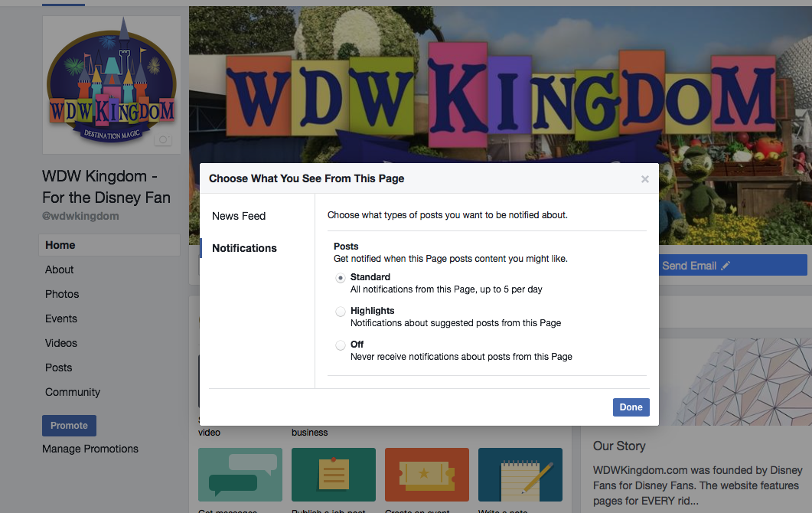
Task: Click the dialog title 'Choose What You See From This Page'
Action: pyautogui.click(x=307, y=178)
